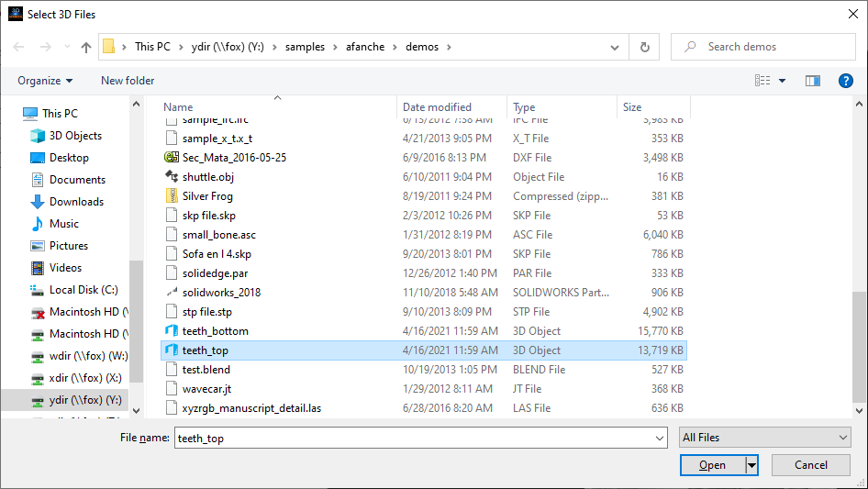The image size is (868, 489).
Task: Select the Downloads folder in sidebar
Action: click(76, 202)
